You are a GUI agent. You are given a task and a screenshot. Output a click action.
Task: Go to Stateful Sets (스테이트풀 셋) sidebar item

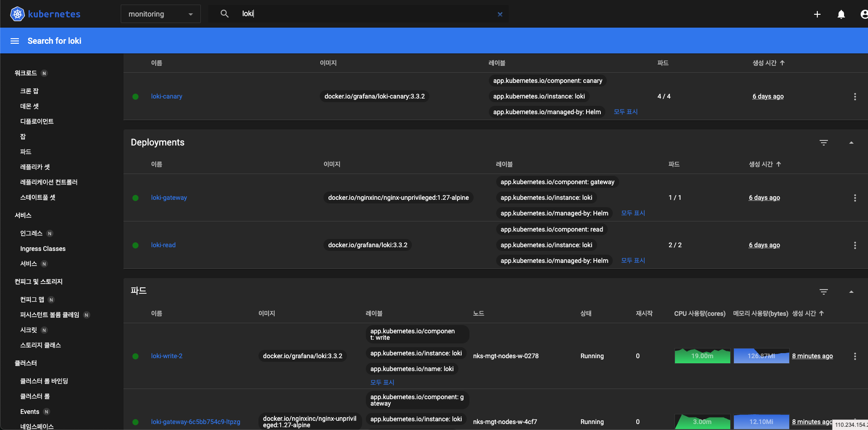coord(38,198)
